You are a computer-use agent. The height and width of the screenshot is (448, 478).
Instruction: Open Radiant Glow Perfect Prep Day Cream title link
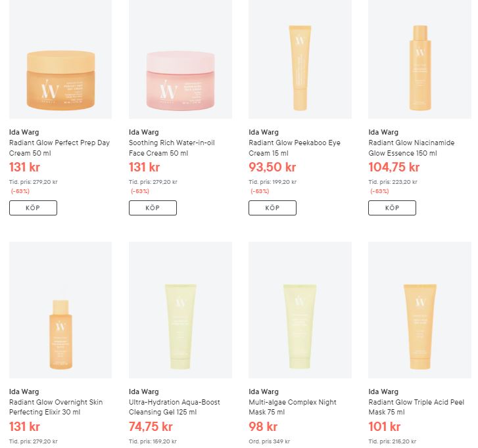pos(59,148)
